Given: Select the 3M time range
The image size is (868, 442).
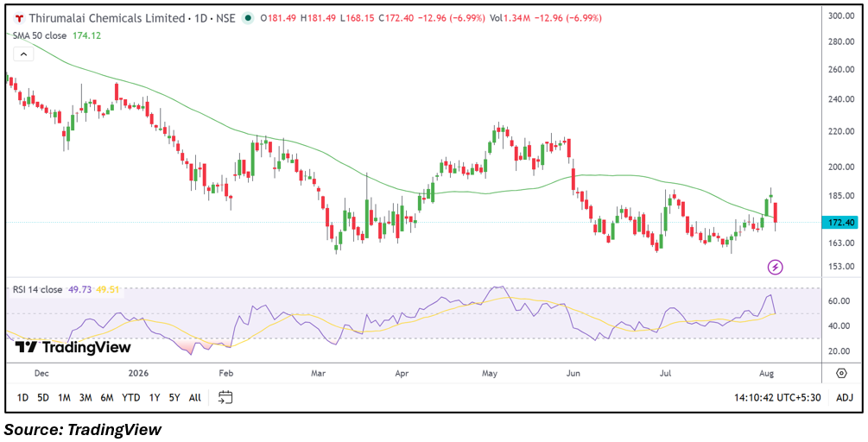Looking at the screenshot, I should tap(86, 397).
